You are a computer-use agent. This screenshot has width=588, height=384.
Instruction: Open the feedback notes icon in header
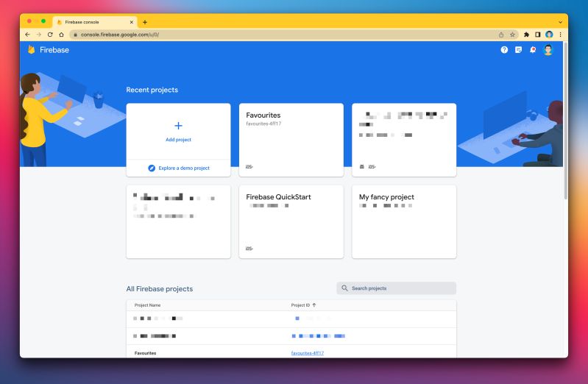(518, 49)
